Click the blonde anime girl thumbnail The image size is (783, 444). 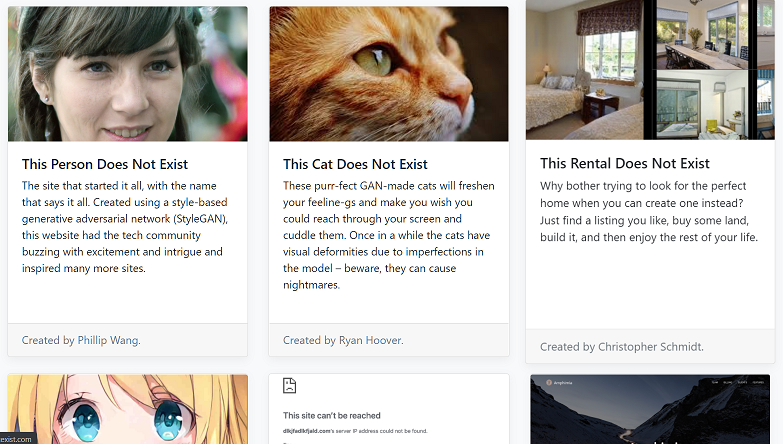[128, 409]
